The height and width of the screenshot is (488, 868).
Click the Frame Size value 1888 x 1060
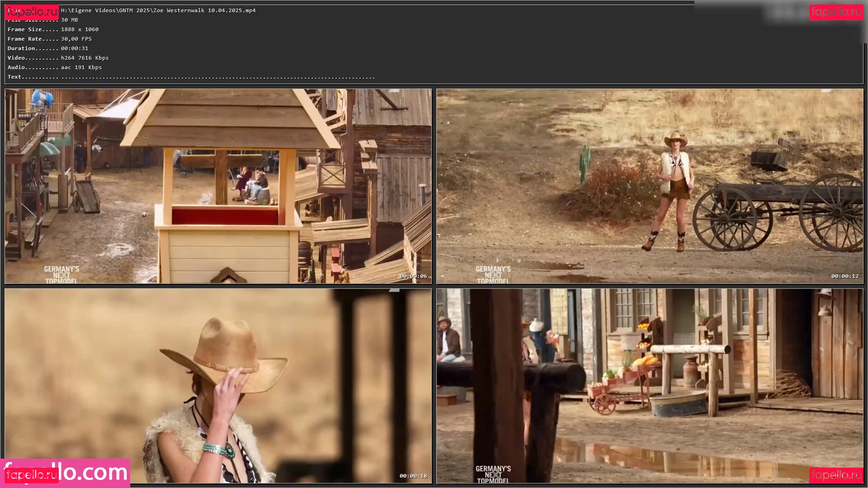click(x=80, y=29)
